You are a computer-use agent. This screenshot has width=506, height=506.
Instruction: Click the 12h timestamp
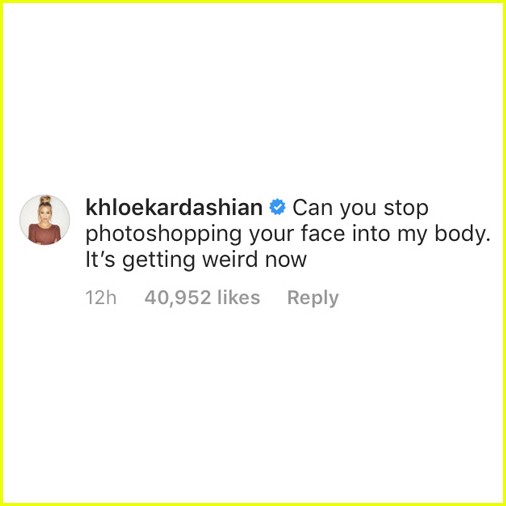pyautogui.click(x=101, y=298)
